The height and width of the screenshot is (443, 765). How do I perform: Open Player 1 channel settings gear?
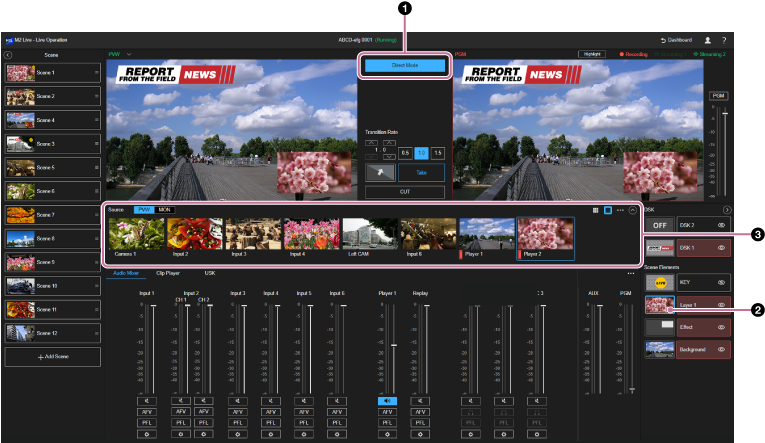(387, 434)
